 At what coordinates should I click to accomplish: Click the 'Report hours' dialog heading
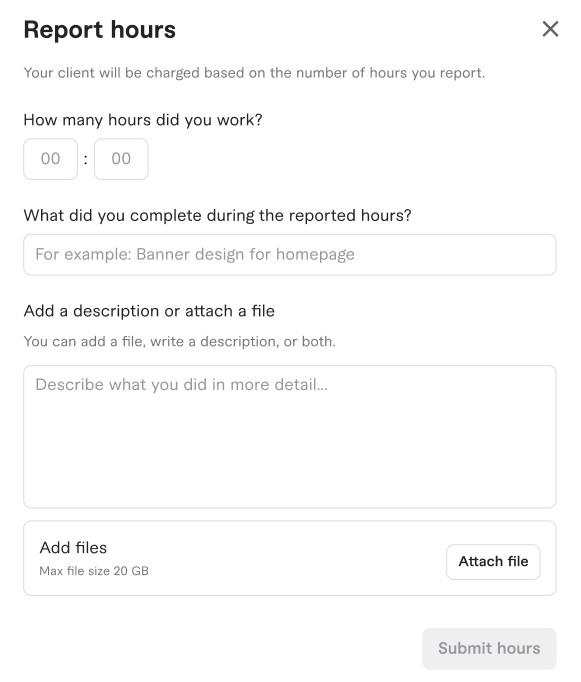point(100,30)
